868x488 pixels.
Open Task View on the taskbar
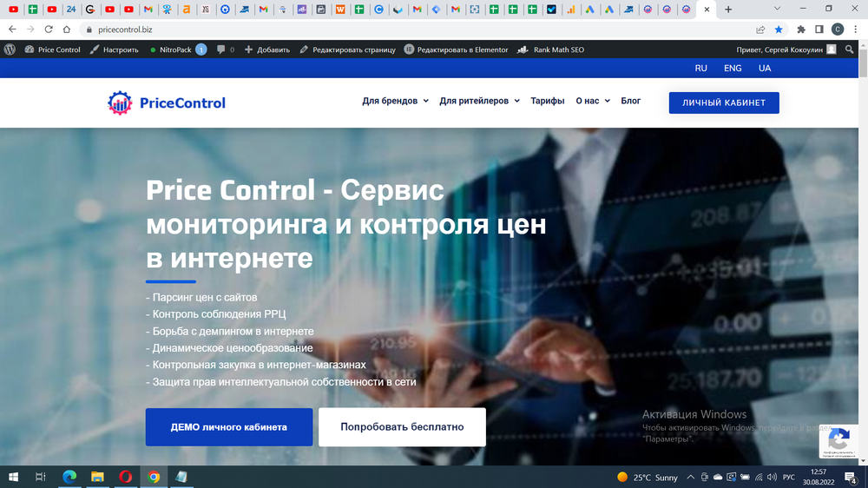pyautogui.click(x=41, y=477)
